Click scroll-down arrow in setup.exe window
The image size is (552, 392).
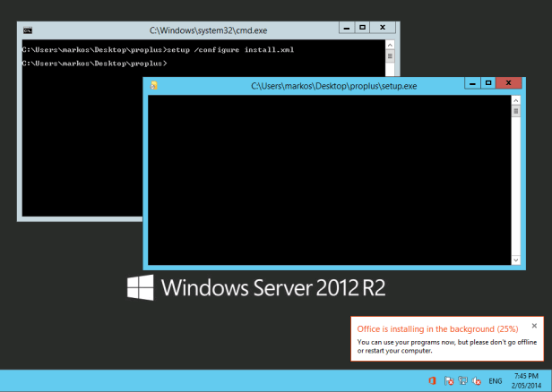tap(516, 259)
